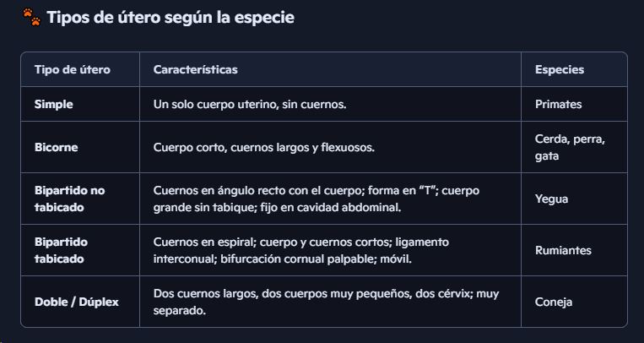Select the "Rumiantes" species cell

[563, 250]
